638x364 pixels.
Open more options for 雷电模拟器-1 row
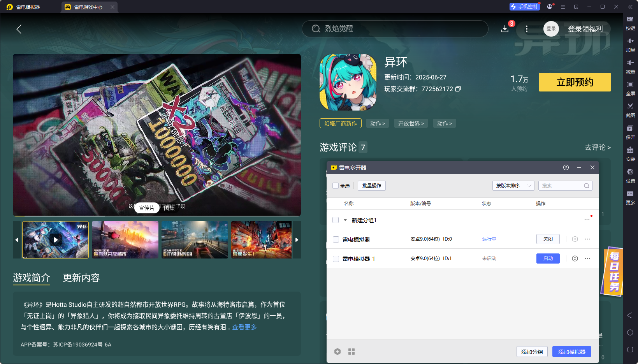point(587,258)
